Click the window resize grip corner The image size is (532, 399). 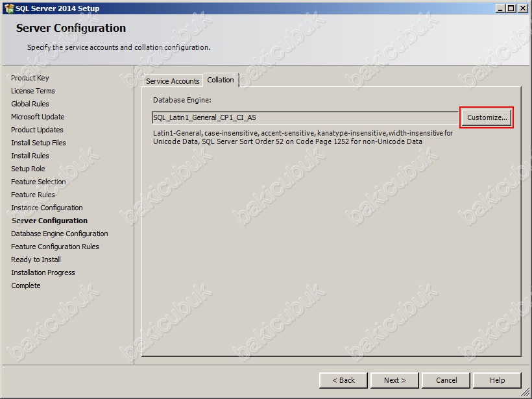pyautogui.click(x=526, y=393)
